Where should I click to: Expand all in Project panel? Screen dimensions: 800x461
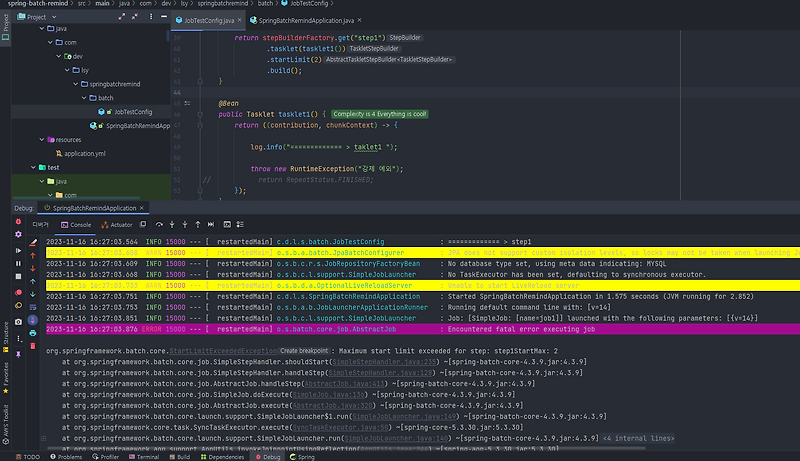pos(121,17)
